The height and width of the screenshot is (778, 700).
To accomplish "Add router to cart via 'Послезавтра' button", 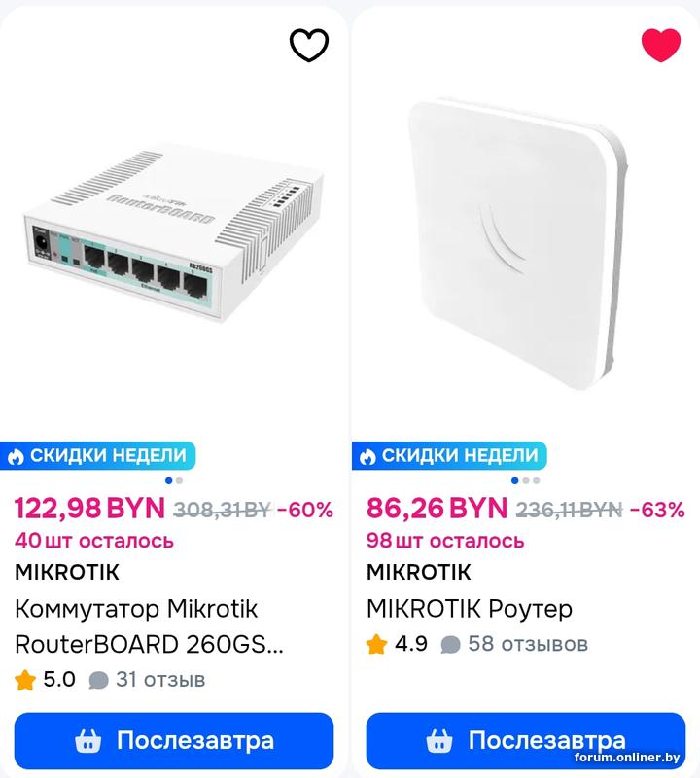I will tap(526, 741).
